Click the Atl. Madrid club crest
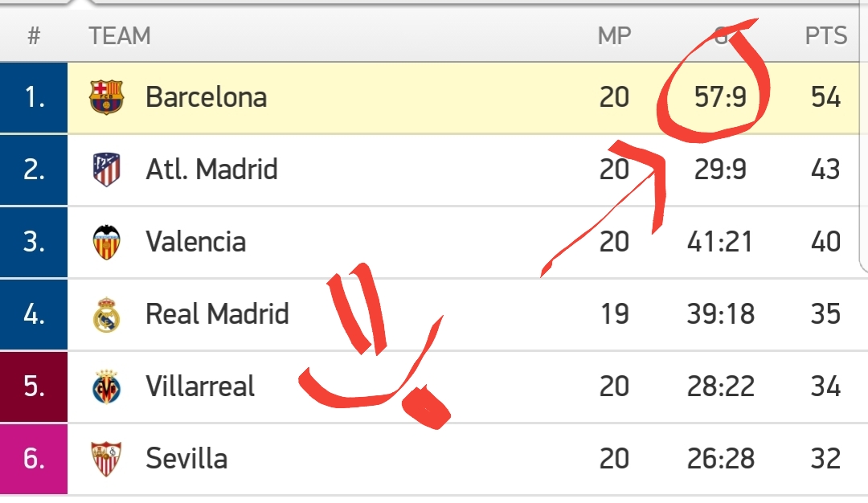The image size is (868, 503). [106, 170]
